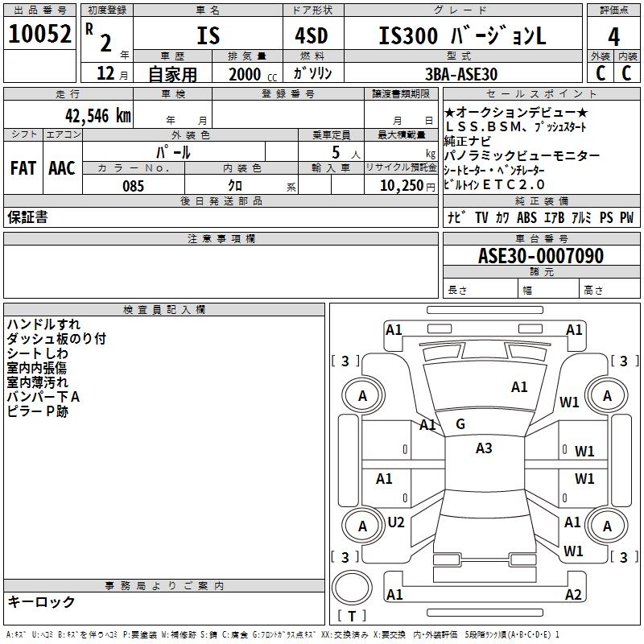
Task: Click the exterior color パール
Action: point(173,152)
